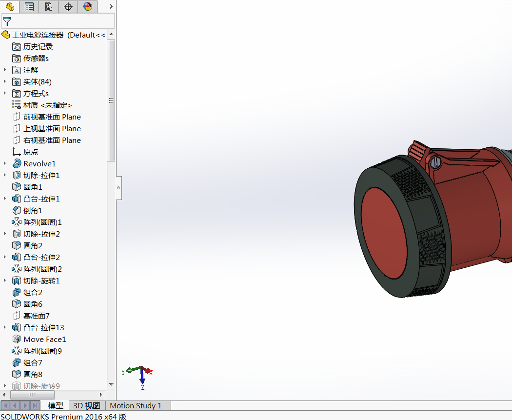Expand the 注解 folder

[4, 70]
